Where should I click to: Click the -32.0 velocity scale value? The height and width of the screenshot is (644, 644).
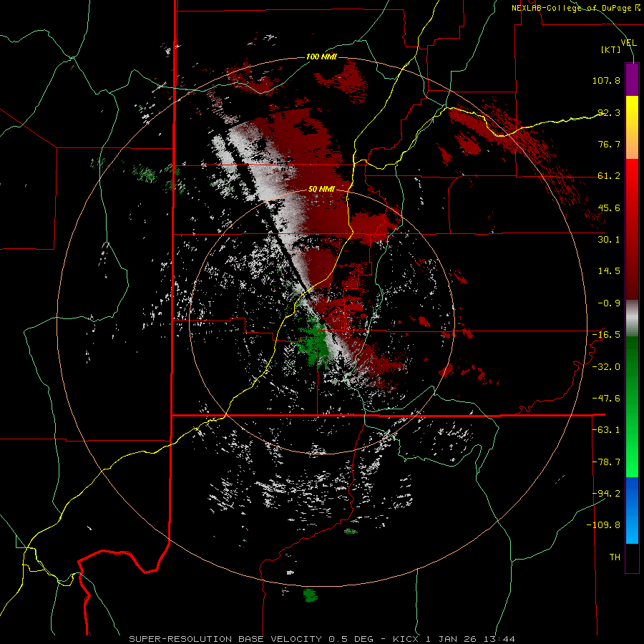(x=606, y=367)
